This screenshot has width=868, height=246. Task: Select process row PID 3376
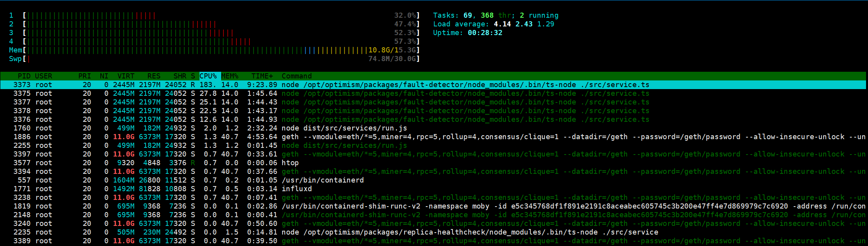tap(433, 119)
